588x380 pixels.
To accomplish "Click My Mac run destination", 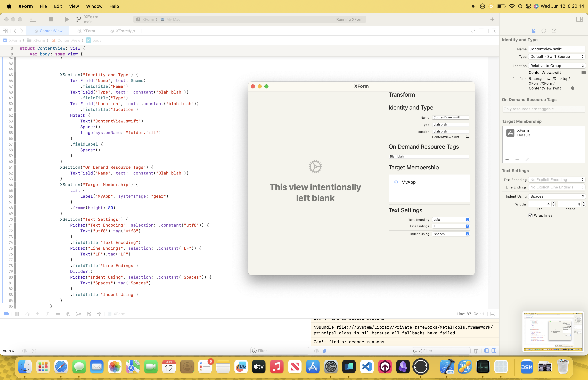I will [x=170, y=20].
